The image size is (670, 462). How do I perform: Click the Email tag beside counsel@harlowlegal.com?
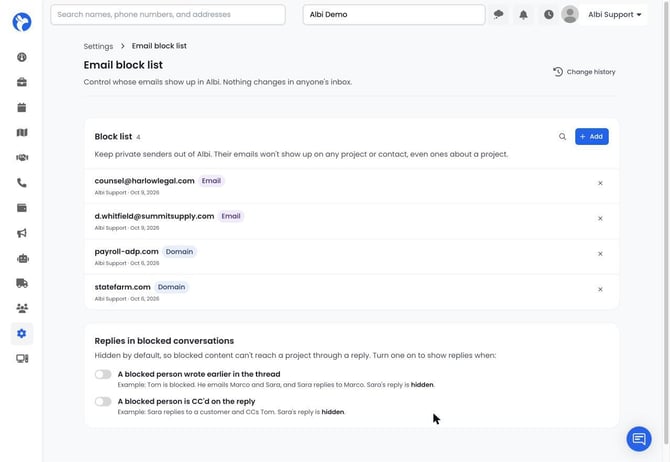[x=211, y=181]
